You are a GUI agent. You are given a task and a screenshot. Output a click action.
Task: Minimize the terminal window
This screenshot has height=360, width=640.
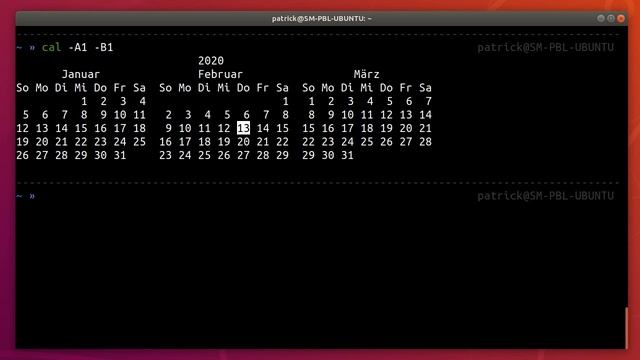[601, 18]
